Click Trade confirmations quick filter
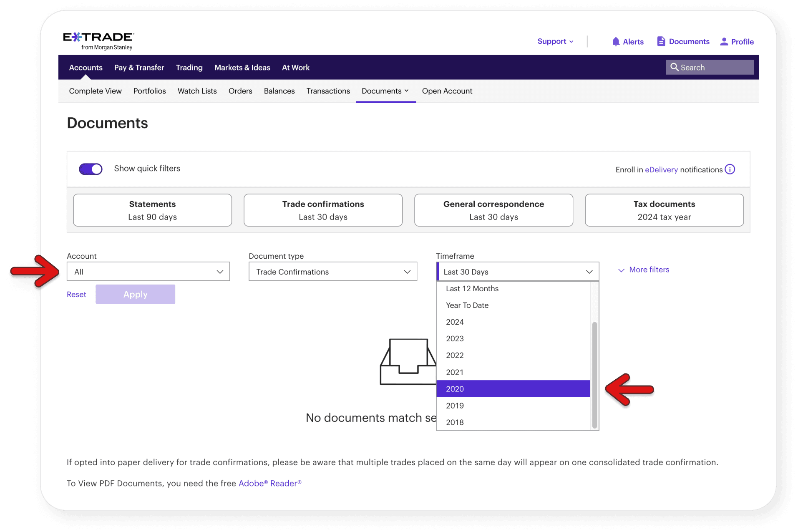 (323, 210)
